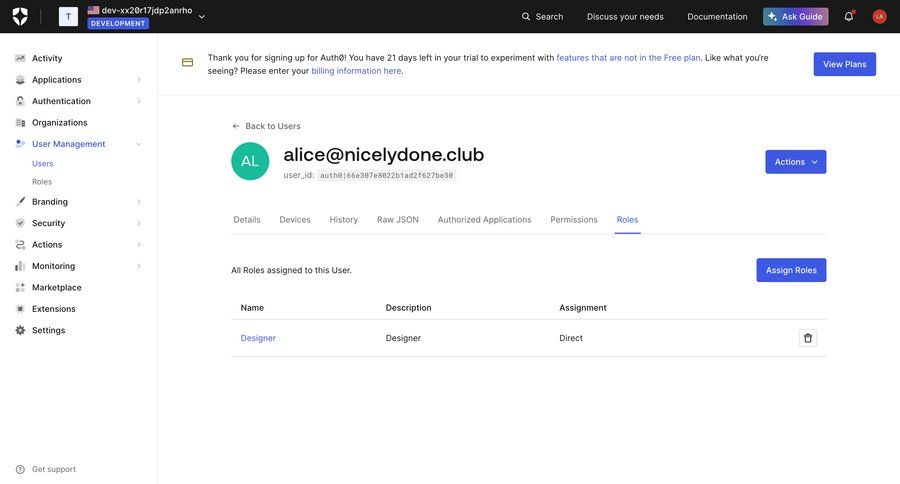Viewport: 900px width, 484px height.
Task: Click the Ask Guide button
Action: (796, 17)
